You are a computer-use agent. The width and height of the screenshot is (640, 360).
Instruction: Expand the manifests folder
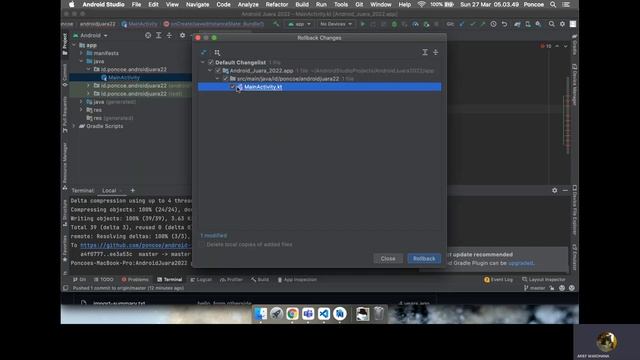tap(81, 53)
